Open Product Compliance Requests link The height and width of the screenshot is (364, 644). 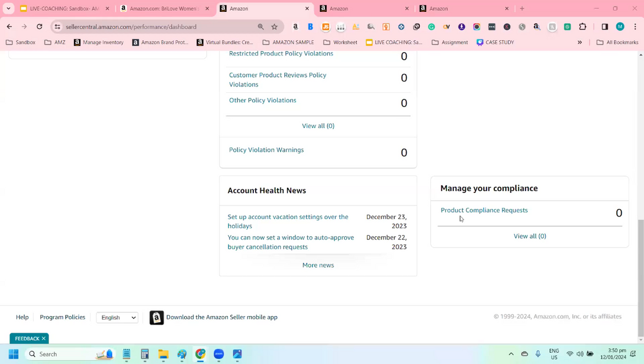484,210
